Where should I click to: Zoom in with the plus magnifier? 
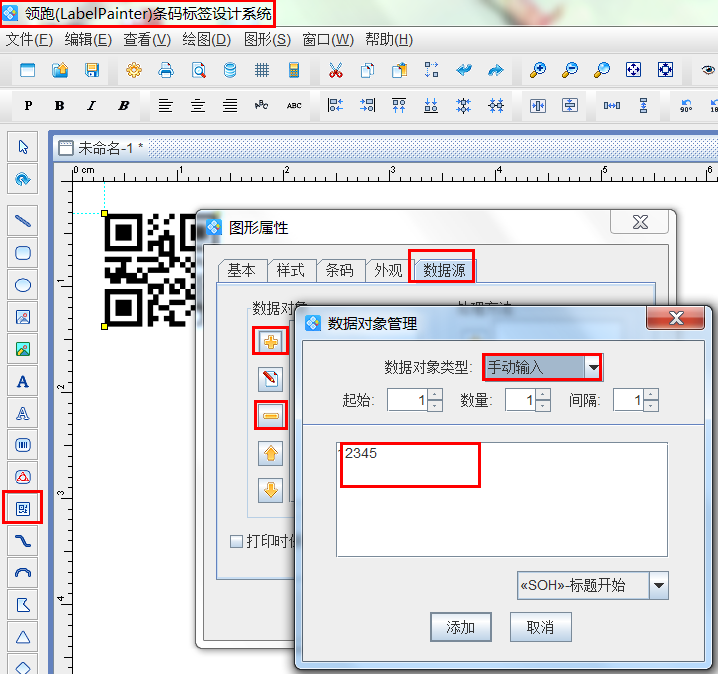(x=538, y=70)
